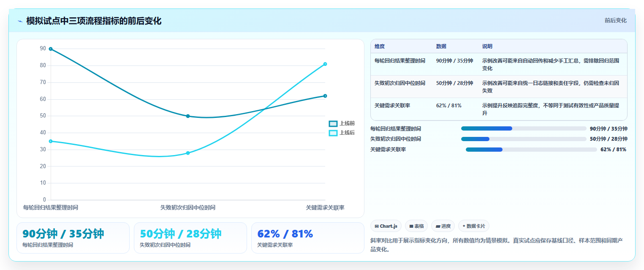
Task: Click table value 90分钟 / 35分钟
Action: [454, 61]
